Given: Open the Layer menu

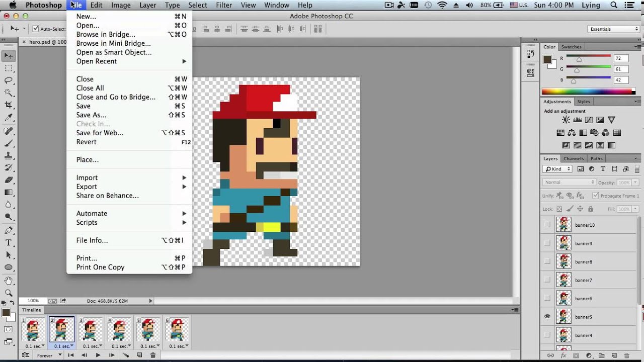Looking at the screenshot, I should [x=147, y=5].
